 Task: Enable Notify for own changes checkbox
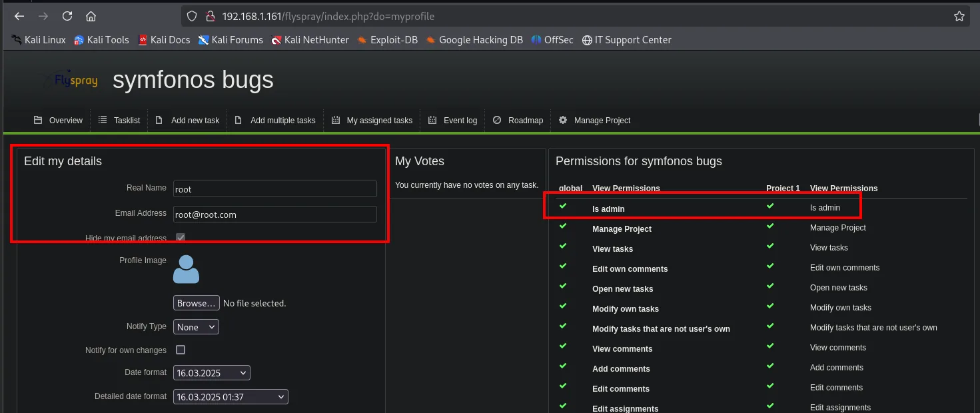(181, 350)
